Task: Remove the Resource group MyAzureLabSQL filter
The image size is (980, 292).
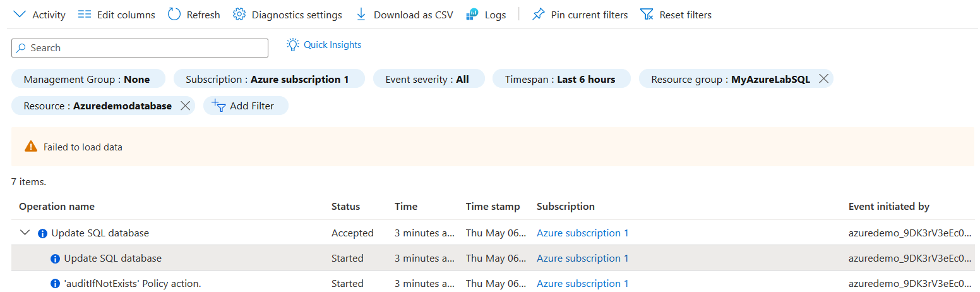Action: tap(823, 79)
